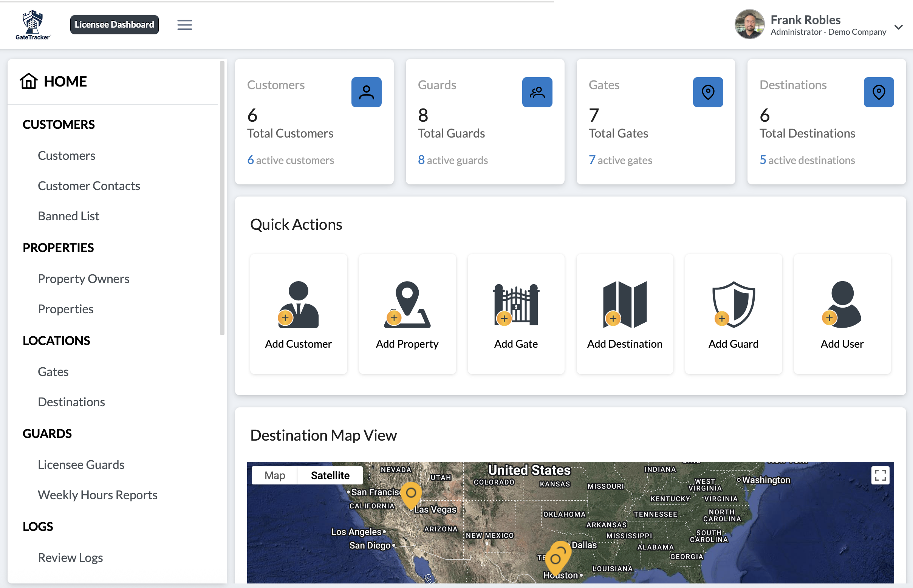Screen dimensions: 913x588
Task: Switch the map to Satellite view
Action: click(330, 475)
